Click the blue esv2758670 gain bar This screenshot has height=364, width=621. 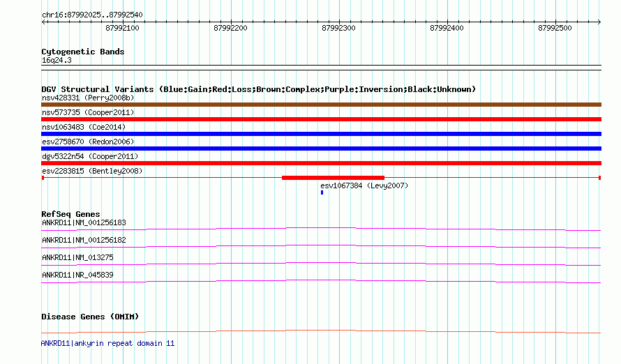click(321, 149)
